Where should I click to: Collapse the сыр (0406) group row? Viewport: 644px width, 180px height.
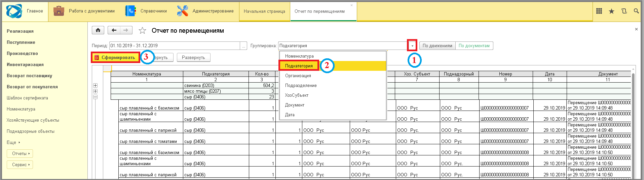coord(96,97)
